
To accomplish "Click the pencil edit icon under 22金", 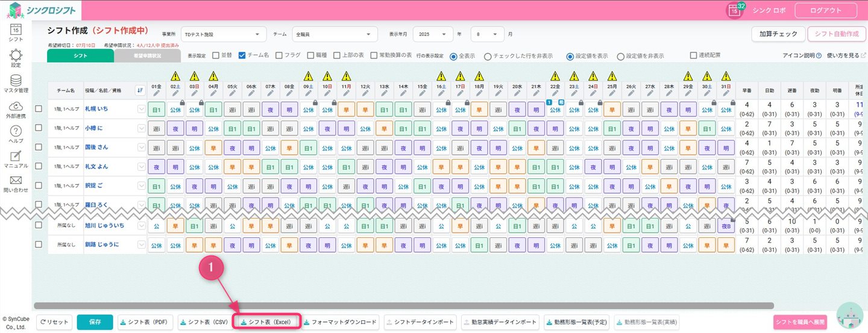I will (x=555, y=93).
